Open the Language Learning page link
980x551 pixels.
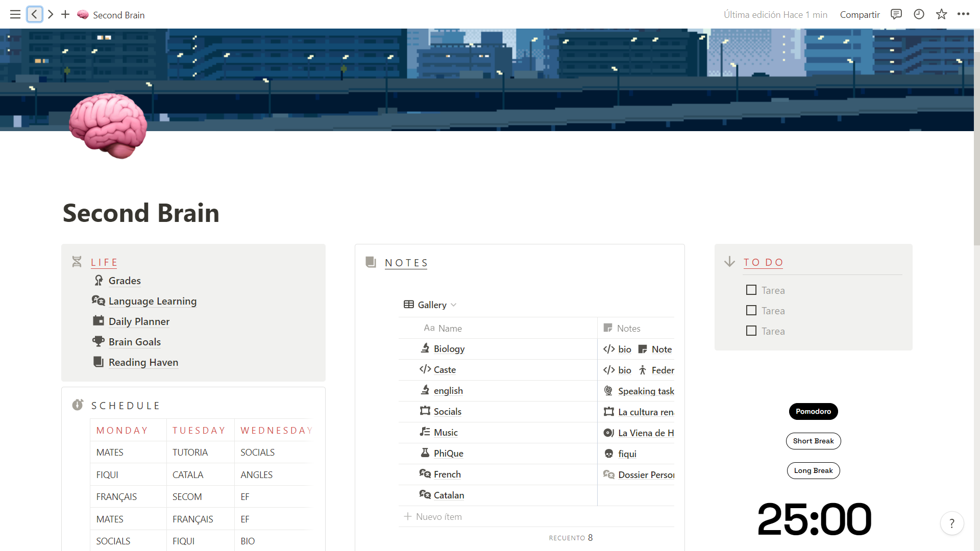point(152,301)
